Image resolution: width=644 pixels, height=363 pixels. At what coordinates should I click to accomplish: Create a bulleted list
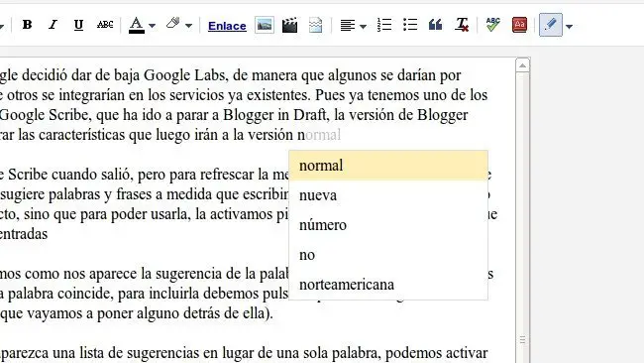(x=410, y=25)
